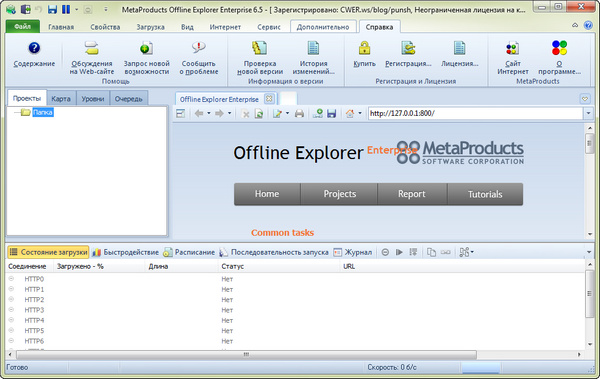The width and height of the screenshot is (600, 379).
Task: Click Запрос новой возможности feature request
Action: pyautogui.click(x=147, y=57)
